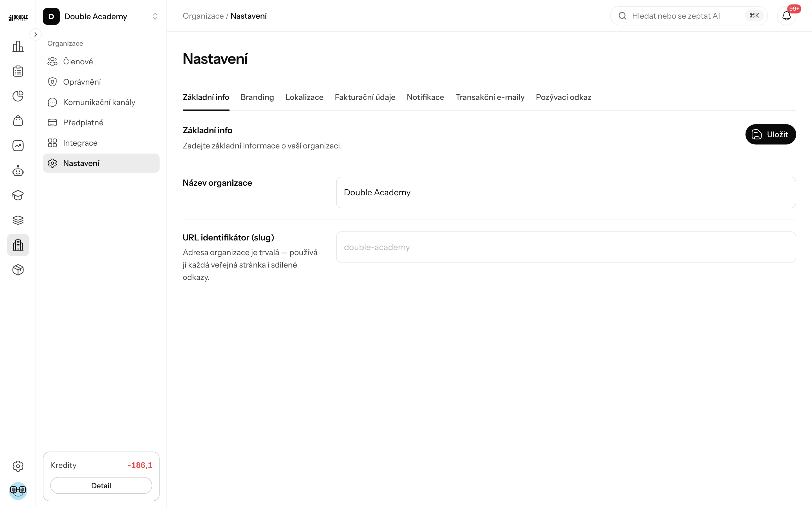Open the shopping bag icon in left rail
Screen dimensions: 812x508
(x=18, y=121)
